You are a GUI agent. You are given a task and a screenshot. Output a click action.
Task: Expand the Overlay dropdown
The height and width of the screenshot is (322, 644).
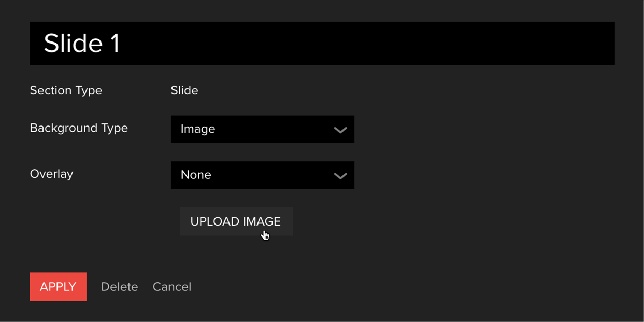(x=262, y=175)
